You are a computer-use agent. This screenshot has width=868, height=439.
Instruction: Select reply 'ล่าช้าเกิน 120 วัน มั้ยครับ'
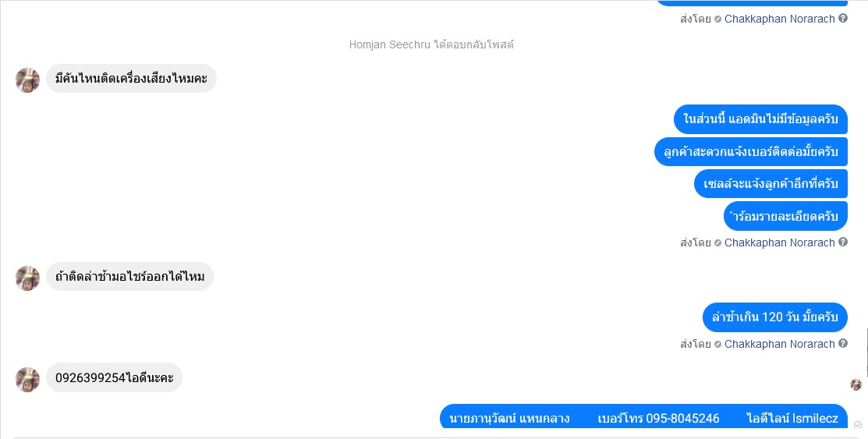click(x=775, y=317)
